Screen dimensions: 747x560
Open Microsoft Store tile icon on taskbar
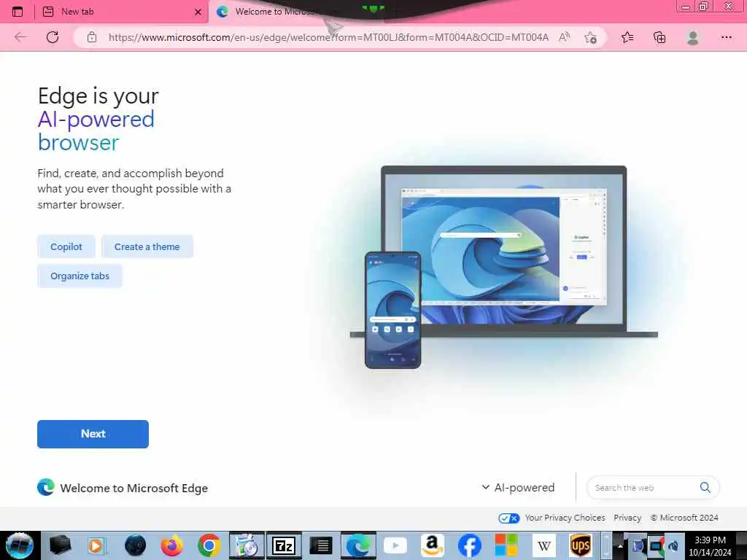506,545
